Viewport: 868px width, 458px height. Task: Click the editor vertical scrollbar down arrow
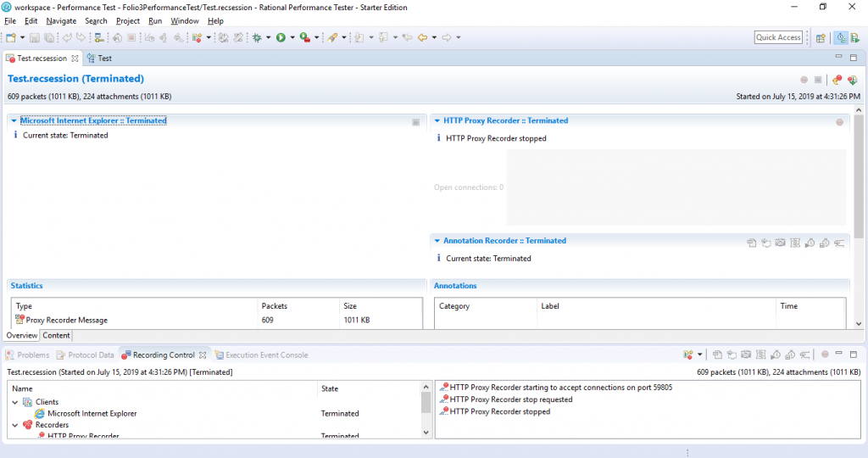[x=859, y=325]
